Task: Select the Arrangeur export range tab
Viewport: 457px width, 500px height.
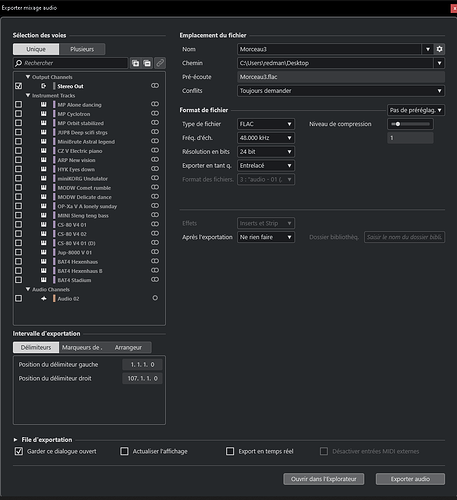Action: 128,347
